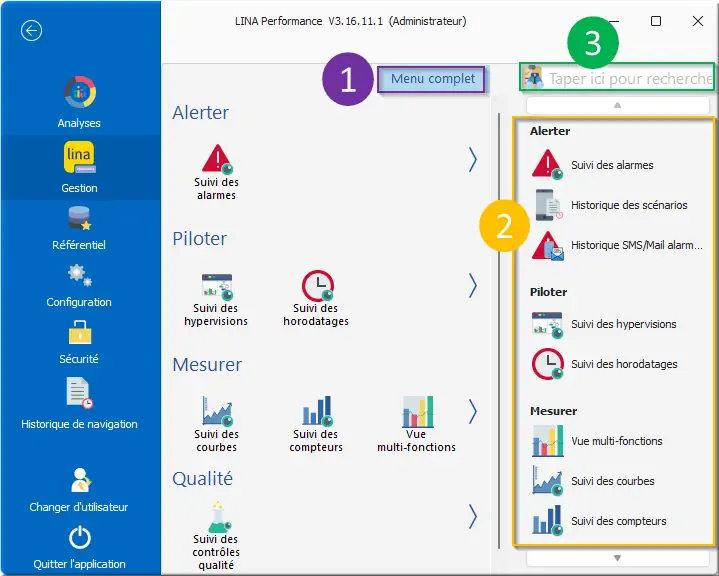This screenshot has width=719, height=576.
Task: Click the search field's person icon
Action: [533, 77]
